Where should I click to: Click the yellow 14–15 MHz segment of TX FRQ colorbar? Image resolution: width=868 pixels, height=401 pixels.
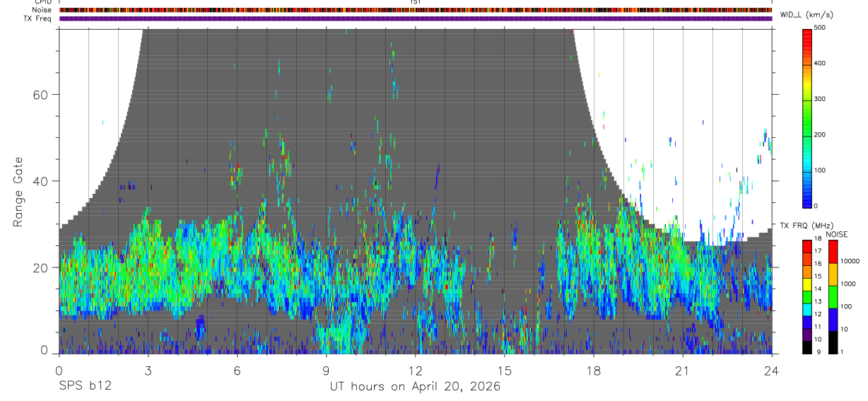pyautogui.click(x=807, y=284)
